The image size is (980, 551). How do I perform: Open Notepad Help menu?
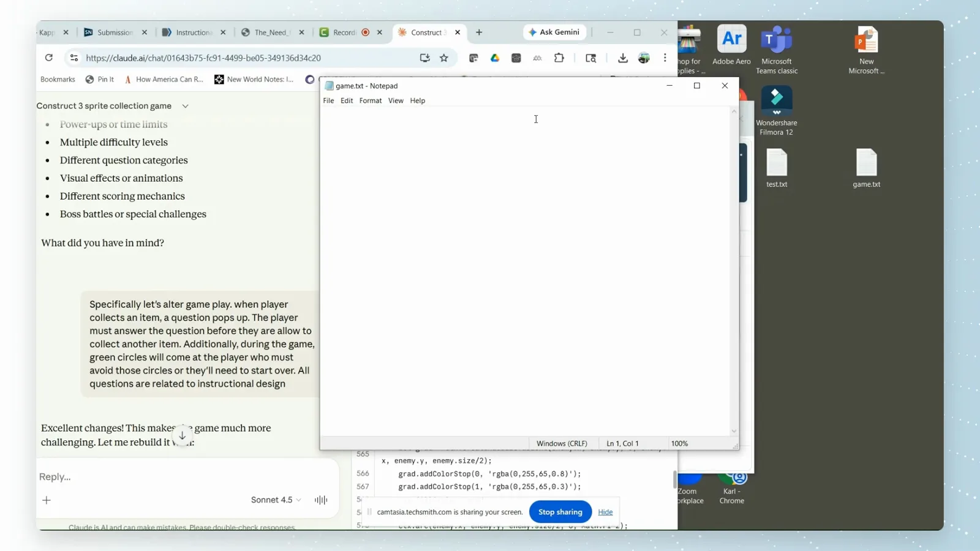(x=418, y=100)
